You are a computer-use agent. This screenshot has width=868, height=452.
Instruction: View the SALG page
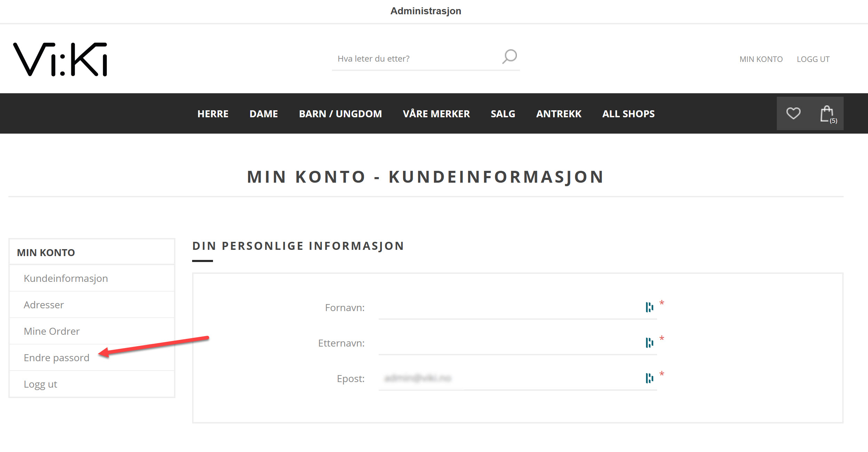tap(503, 113)
